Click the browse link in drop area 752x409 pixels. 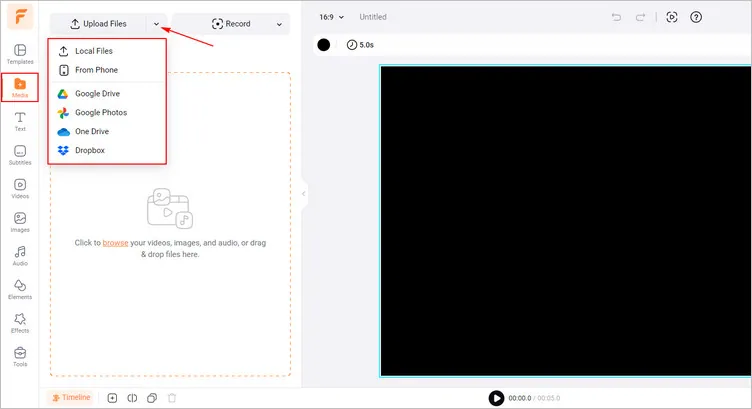point(115,243)
